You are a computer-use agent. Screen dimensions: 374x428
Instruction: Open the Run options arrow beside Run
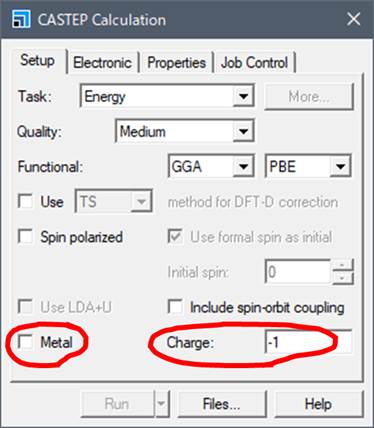point(162,404)
